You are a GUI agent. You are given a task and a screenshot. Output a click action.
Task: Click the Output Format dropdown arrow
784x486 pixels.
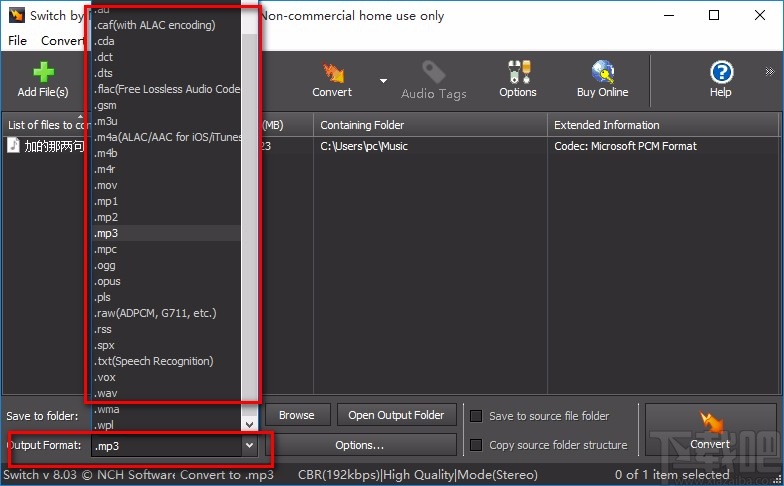click(x=249, y=446)
